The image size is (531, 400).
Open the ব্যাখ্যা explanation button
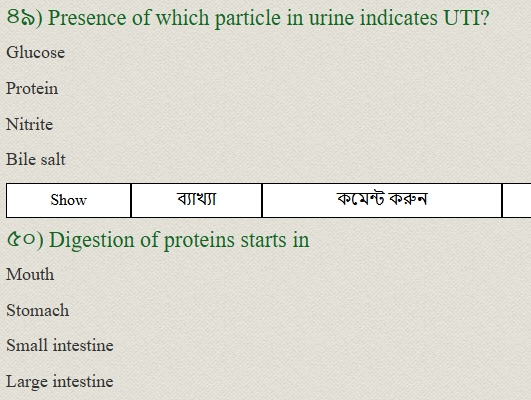pyautogui.click(x=196, y=200)
